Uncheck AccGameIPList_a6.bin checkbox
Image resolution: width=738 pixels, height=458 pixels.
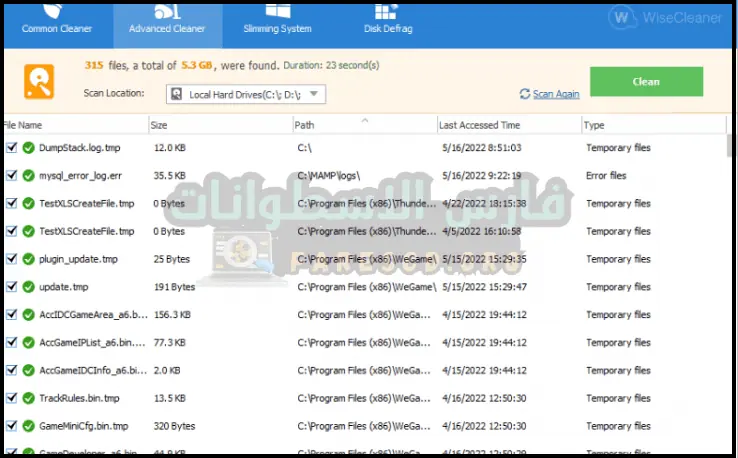click(x=11, y=342)
